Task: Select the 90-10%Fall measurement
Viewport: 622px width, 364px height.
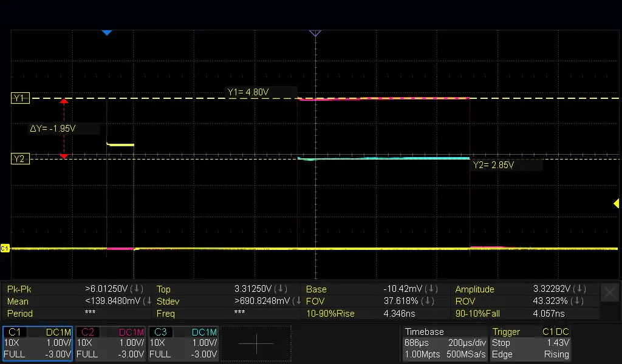Action: click(x=525, y=314)
